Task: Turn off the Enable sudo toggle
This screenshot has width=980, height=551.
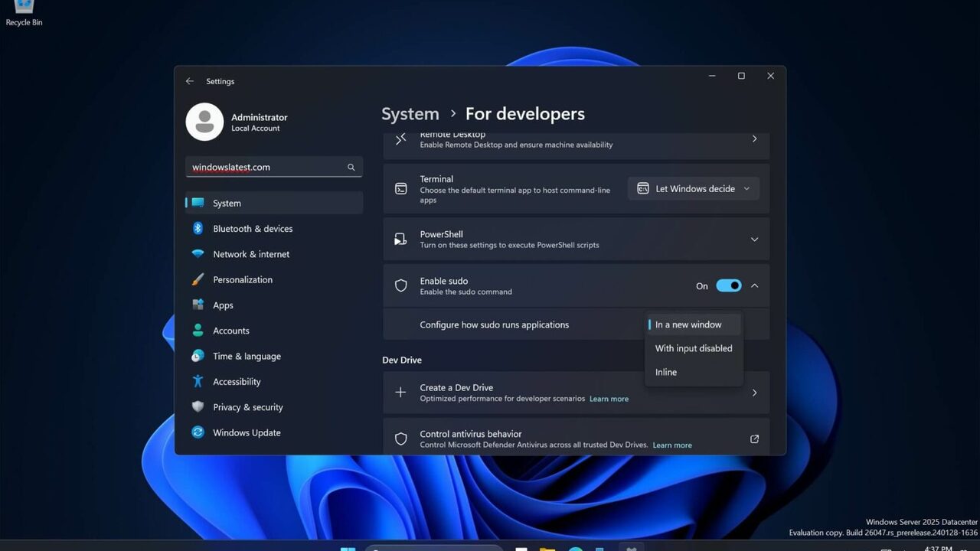Action: tap(728, 285)
